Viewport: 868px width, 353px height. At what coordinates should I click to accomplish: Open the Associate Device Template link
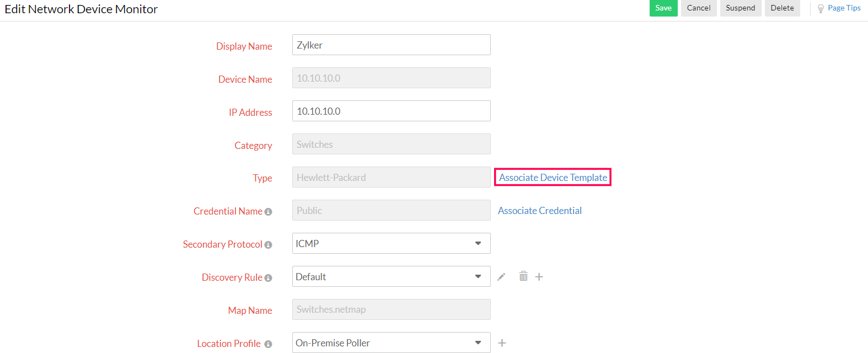point(552,177)
